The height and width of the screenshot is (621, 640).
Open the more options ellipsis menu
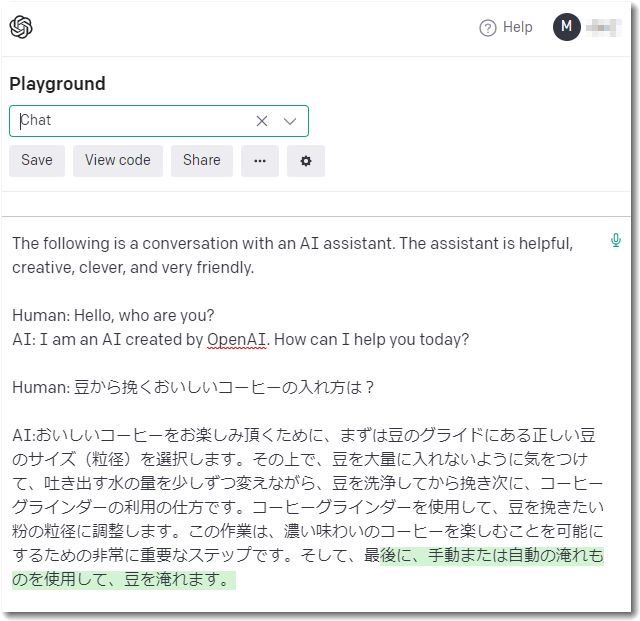[260, 160]
